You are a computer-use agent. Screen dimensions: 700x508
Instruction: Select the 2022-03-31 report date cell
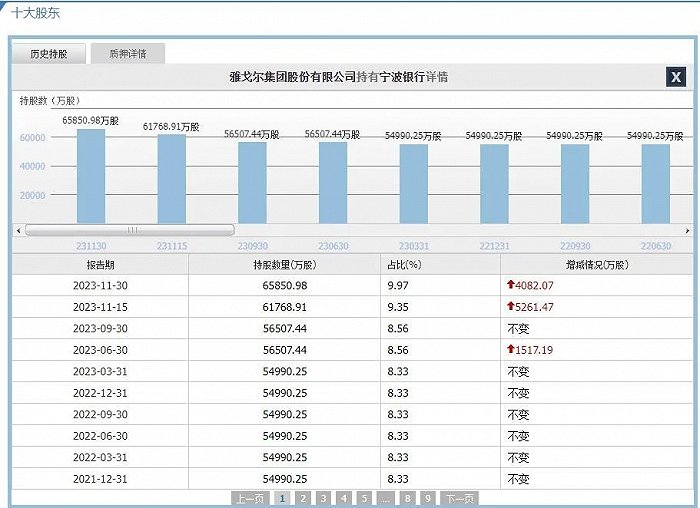coord(100,457)
